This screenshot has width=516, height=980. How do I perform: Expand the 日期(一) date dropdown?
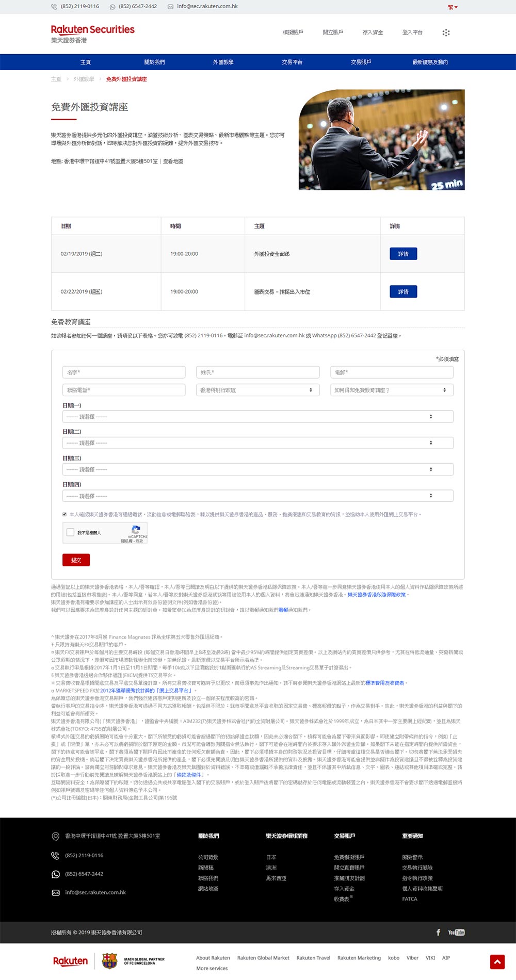pos(257,416)
